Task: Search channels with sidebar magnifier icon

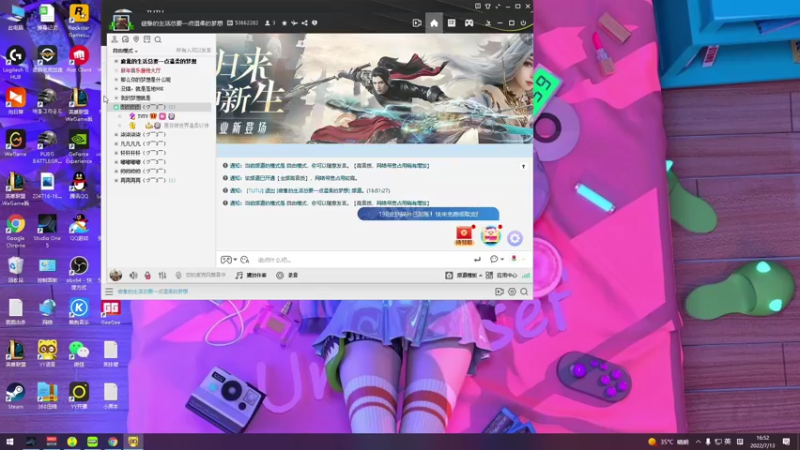Action: 158,39
